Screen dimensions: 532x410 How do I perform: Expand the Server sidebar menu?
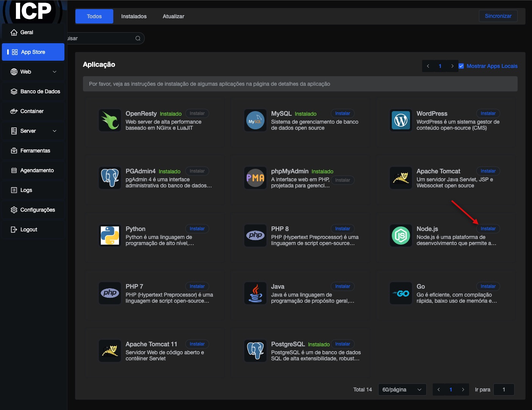(x=33, y=131)
